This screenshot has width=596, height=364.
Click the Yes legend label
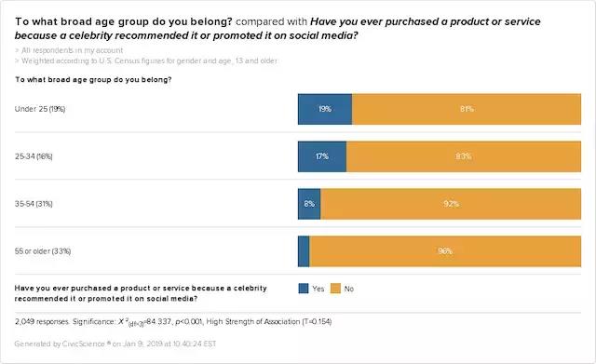tap(318, 289)
